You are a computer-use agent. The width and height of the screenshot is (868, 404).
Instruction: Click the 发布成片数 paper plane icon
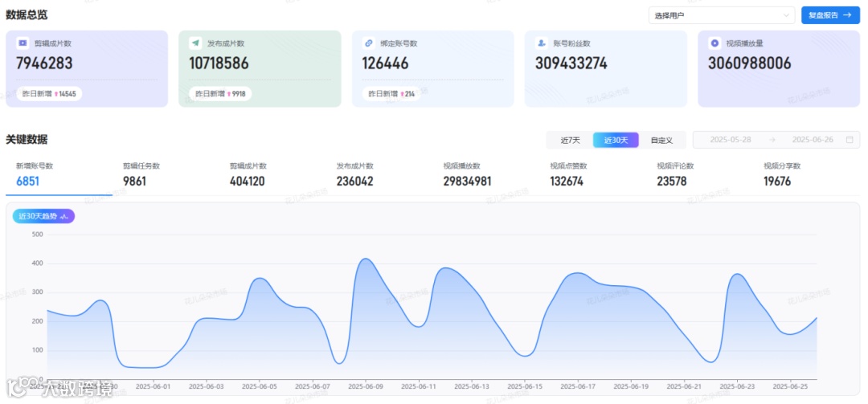pos(194,43)
